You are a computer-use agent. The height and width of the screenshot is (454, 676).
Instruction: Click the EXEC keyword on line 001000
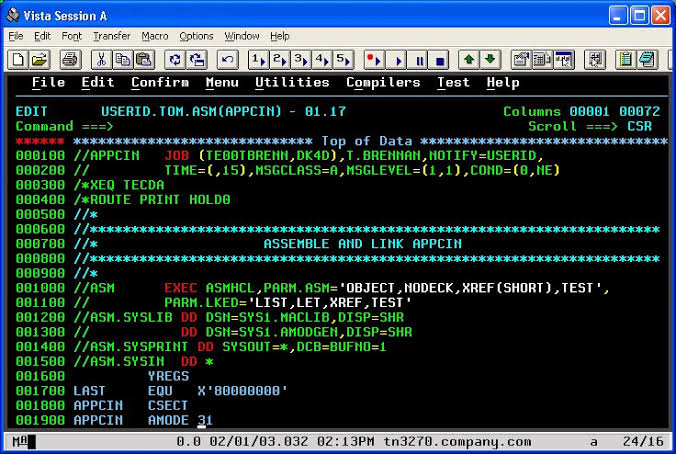181,288
